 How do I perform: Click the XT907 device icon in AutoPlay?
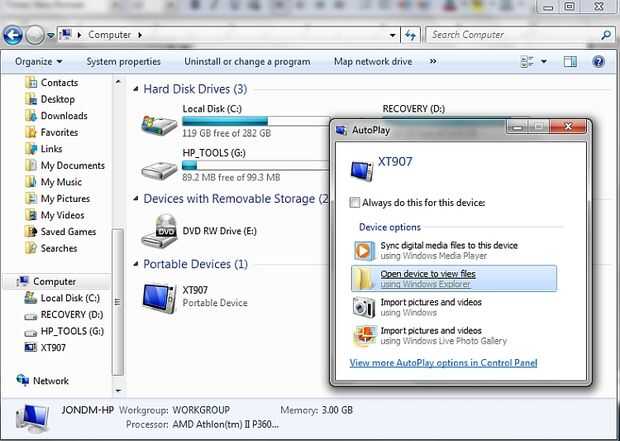pos(362,170)
